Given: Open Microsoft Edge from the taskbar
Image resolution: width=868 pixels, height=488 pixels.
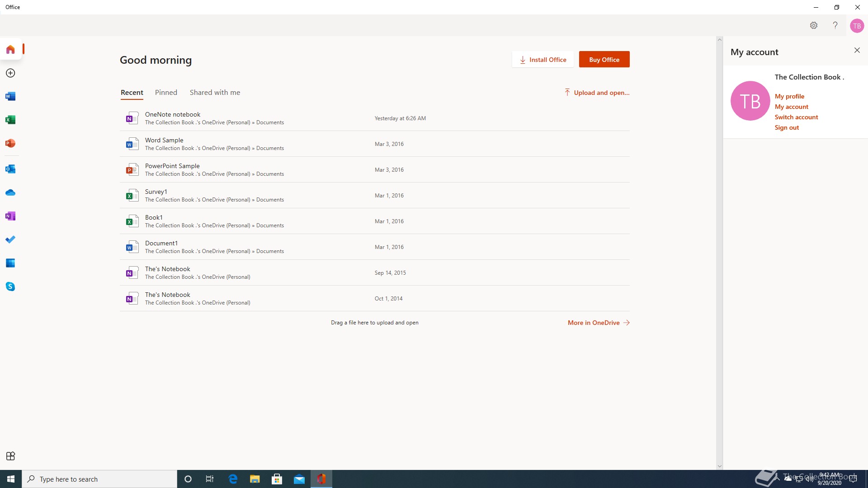Looking at the screenshot, I should tap(233, 479).
